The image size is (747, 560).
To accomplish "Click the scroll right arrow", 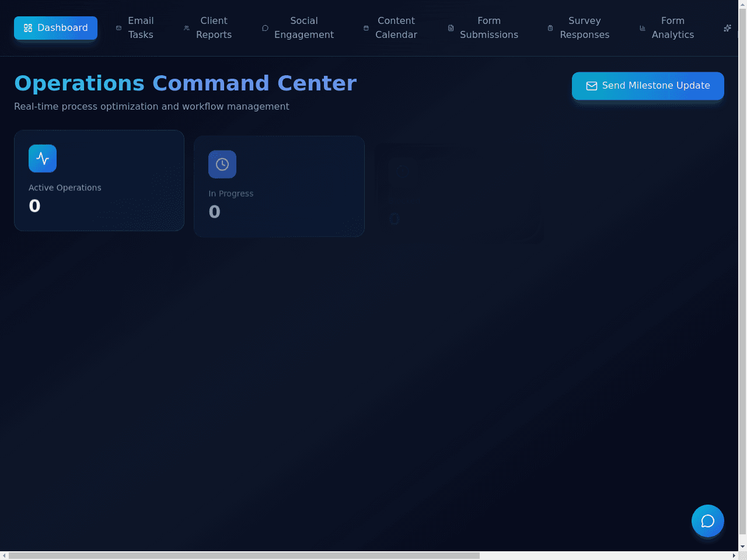I will pos(734,556).
